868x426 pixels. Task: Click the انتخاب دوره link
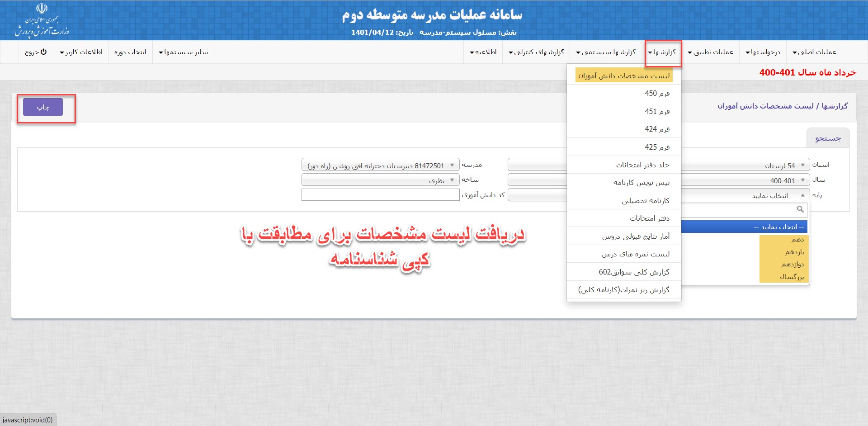[x=130, y=52]
